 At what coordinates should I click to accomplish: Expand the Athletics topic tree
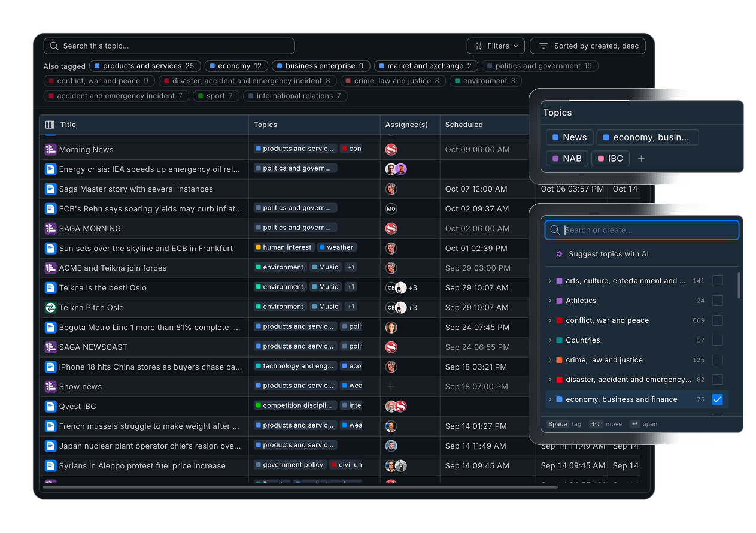click(x=550, y=301)
